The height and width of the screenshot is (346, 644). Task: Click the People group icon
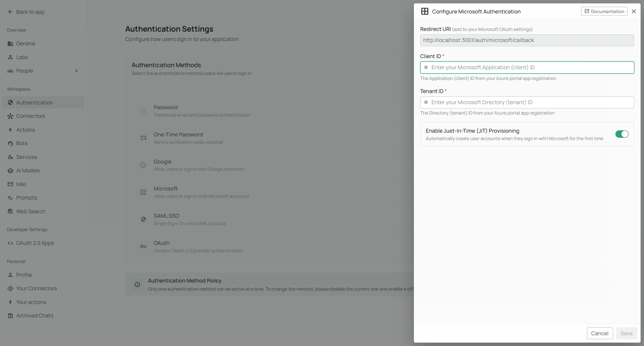pyautogui.click(x=10, y=71)
